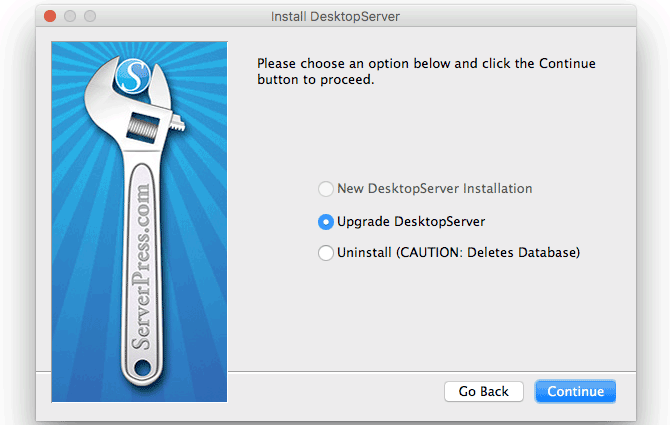The height and width of the screenshot is (425, 670).
Task: Select the New DesktopServer Installation radio button
Action: tap(326, 189)
